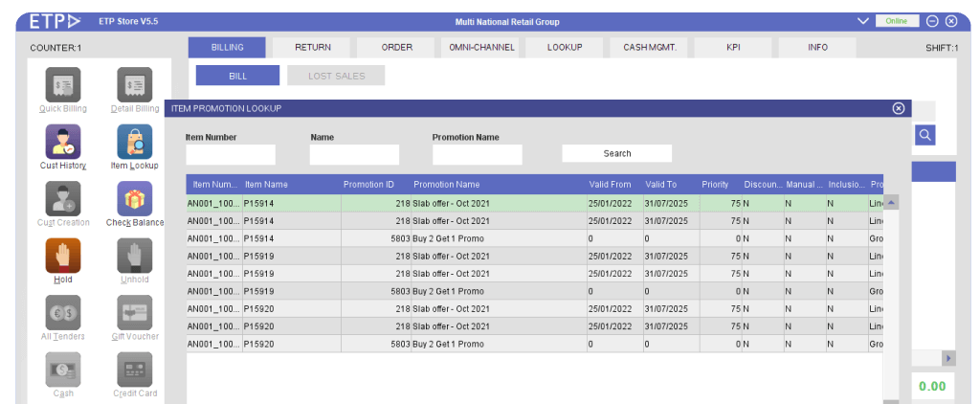Screen dimensions: 980x404
Task: Open Item Lookup icon
Action: coord(134,142)
